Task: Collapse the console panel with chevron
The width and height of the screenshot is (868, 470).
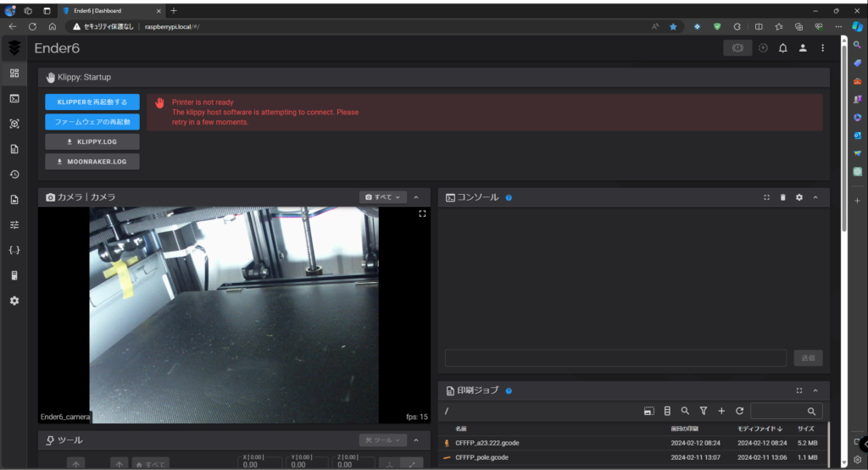Action: click(815, 197)
